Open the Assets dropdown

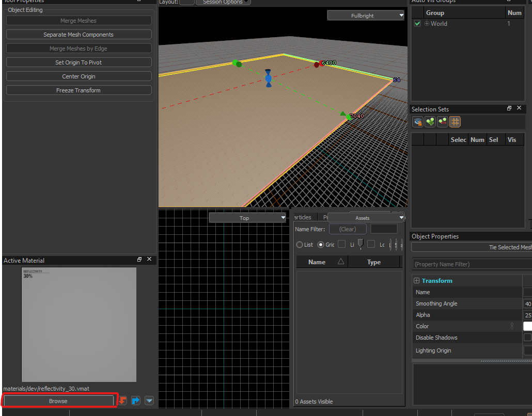pos(366,218)
